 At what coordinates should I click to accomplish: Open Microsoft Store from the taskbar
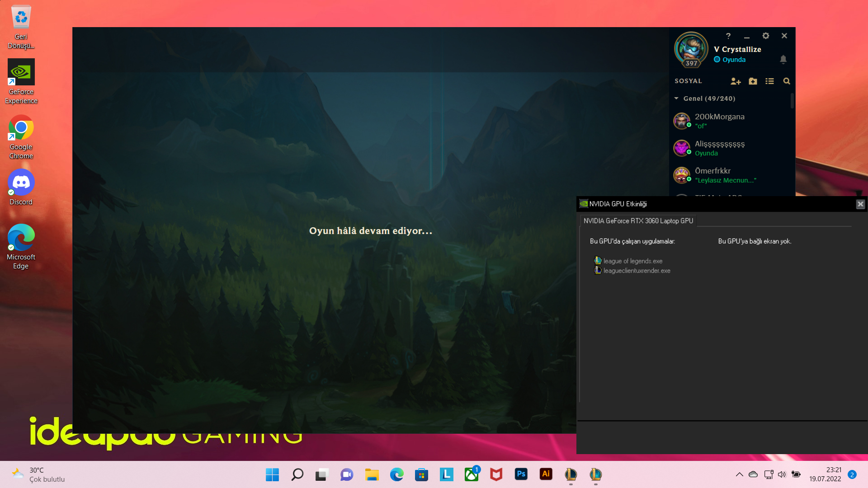421,474
